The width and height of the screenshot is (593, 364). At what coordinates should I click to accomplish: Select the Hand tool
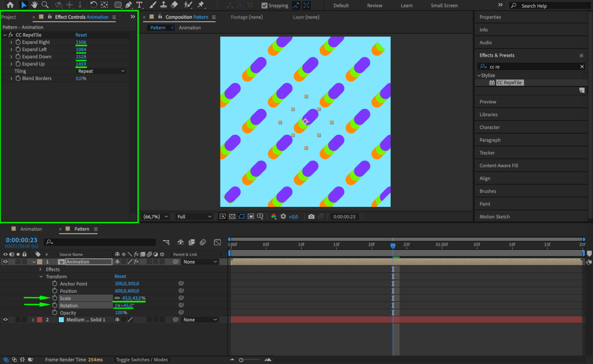34,5
